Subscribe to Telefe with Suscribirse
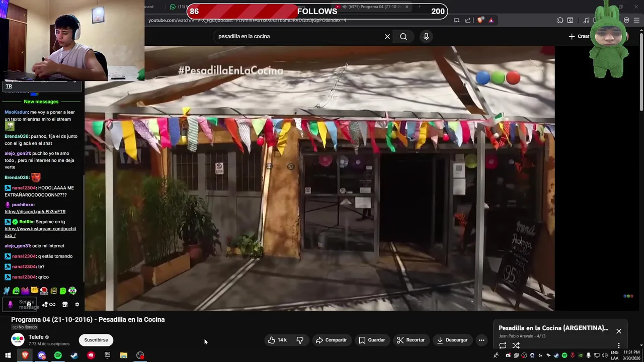 96,340
